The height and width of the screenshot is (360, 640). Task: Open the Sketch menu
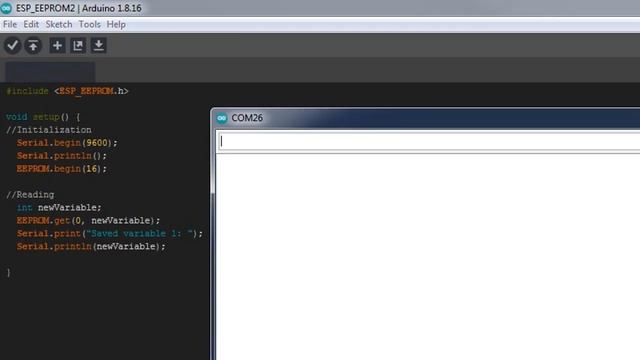(59, 24)
